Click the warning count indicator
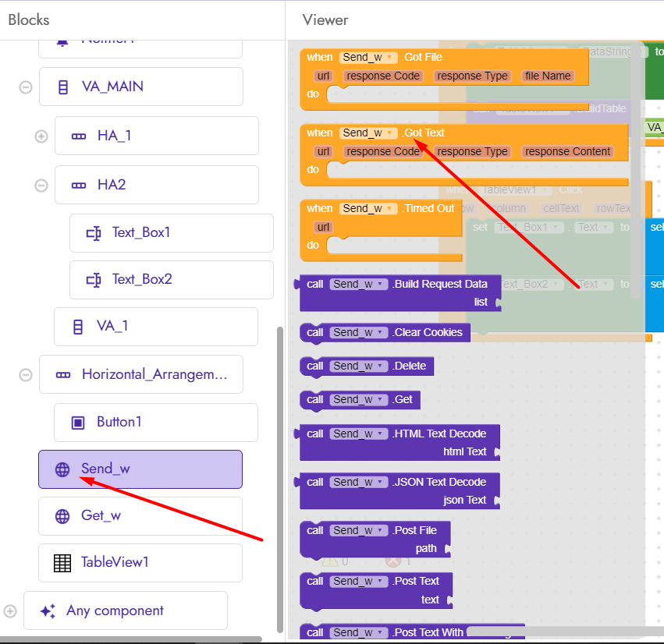 click(332, 561)
